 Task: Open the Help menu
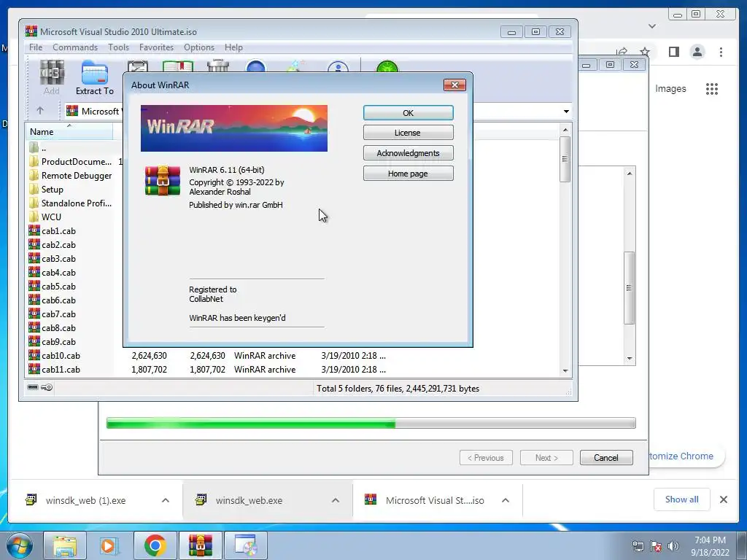tap(233, 47)
